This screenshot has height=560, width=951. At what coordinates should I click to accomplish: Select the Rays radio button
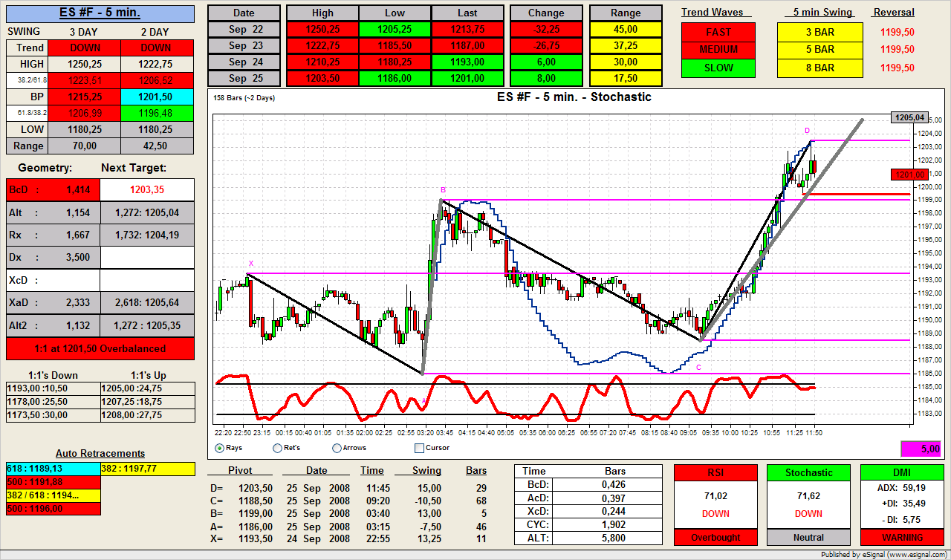point(219,448)
